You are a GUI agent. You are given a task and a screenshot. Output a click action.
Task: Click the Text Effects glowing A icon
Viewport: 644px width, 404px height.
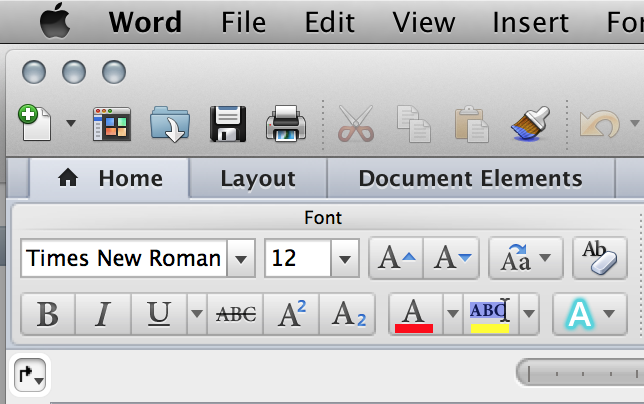tap(579, 314)
